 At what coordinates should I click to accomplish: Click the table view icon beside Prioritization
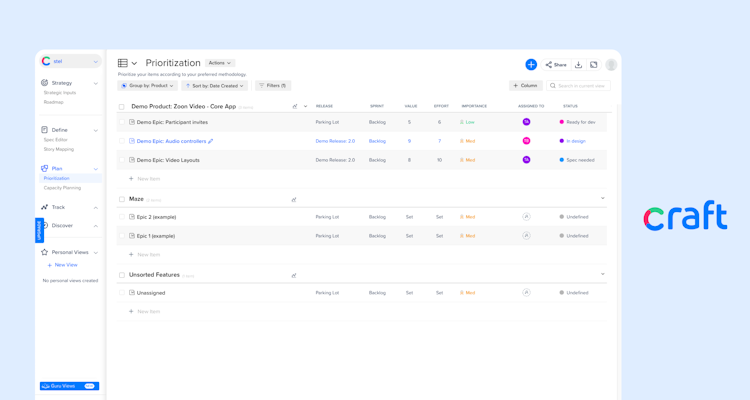[123, 63]
